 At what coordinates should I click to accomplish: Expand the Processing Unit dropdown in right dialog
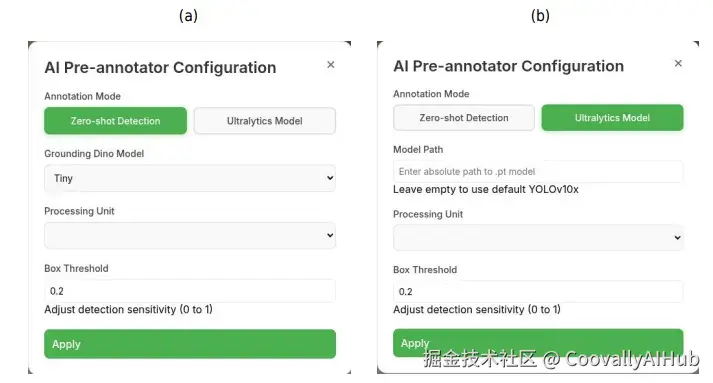[538, 237]
